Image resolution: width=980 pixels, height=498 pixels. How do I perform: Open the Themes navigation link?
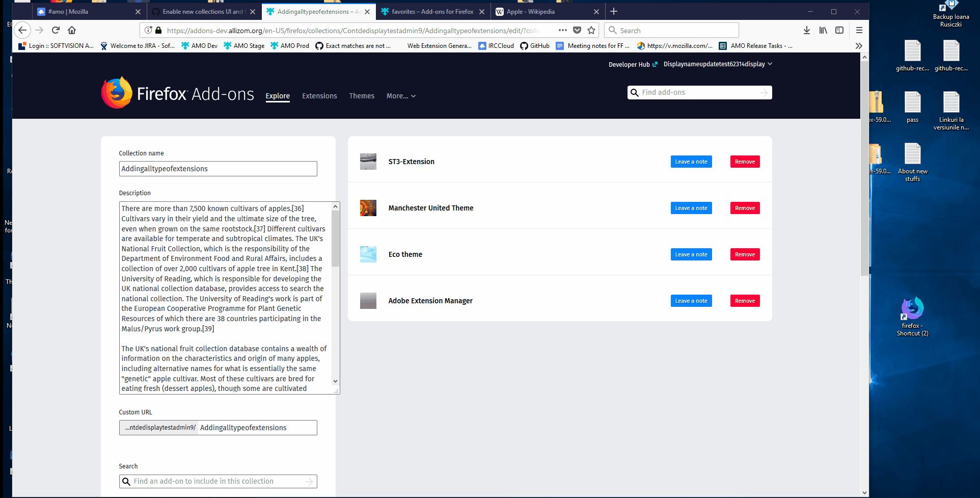362,96
